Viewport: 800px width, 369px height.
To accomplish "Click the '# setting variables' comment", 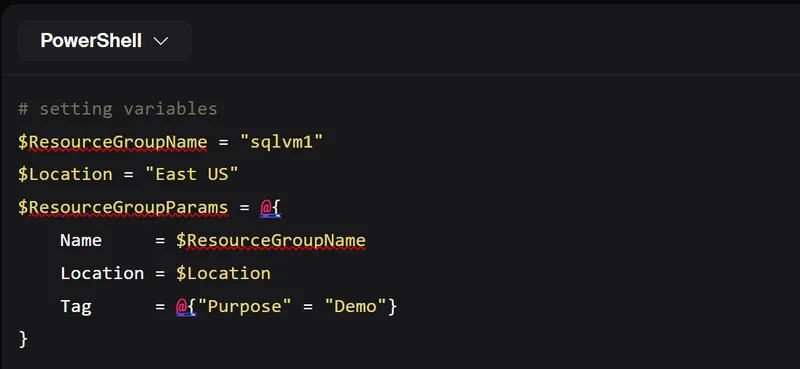I will coord(118,109).
